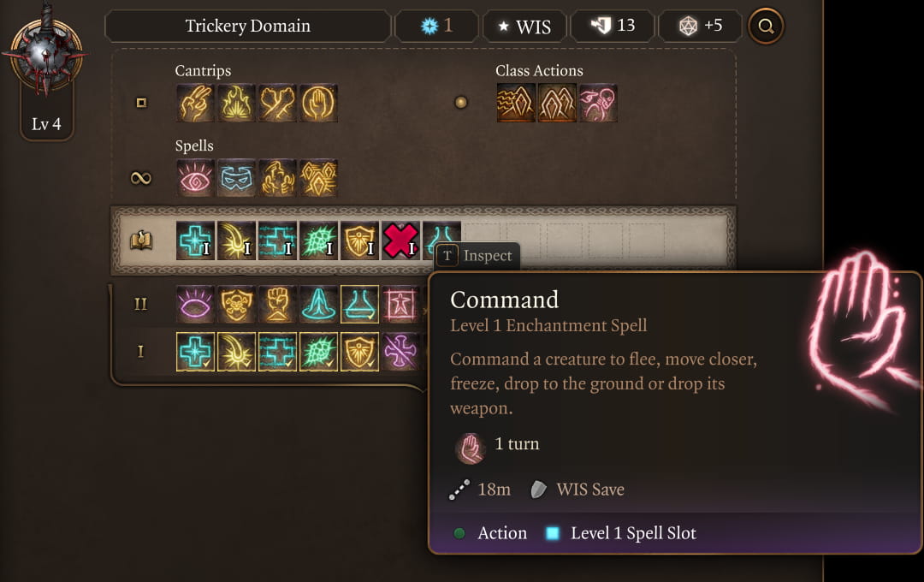Click the level II spell row label

(140, 304)
